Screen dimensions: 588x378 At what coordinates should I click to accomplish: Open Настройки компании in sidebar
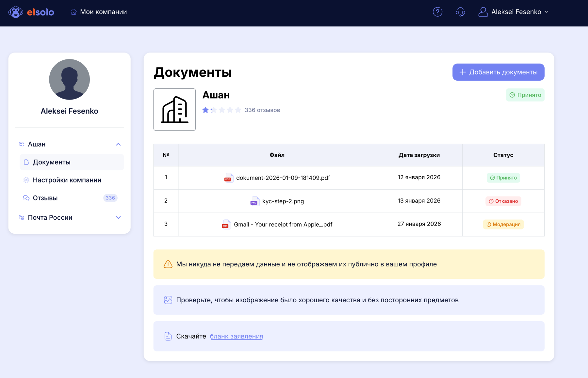pos(67,180)
